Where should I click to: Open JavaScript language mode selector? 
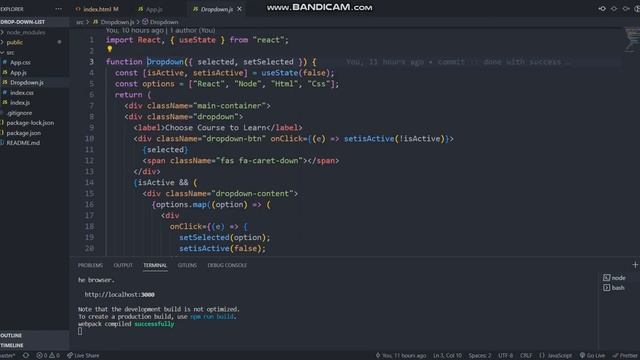[x=560, y=356]
